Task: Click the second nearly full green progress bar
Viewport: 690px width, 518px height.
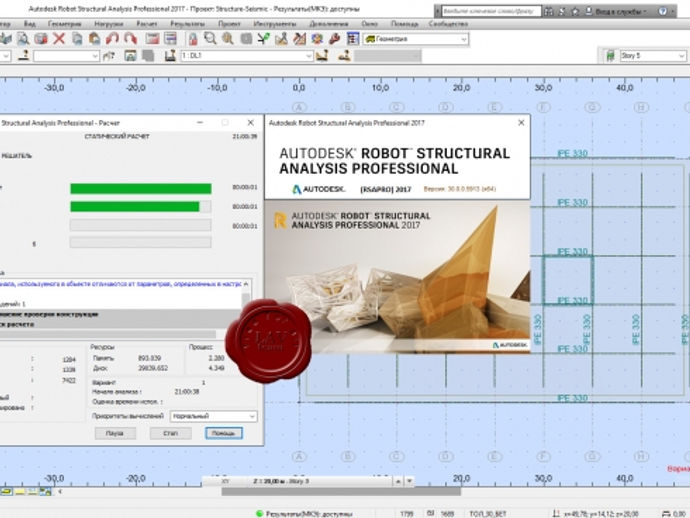Action: pyautogui.click(x=141, y=206)
